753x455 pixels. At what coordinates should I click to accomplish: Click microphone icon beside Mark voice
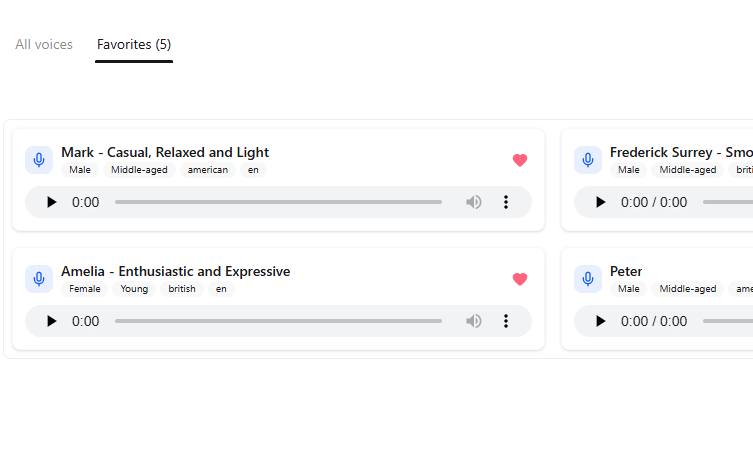point(39,160)
